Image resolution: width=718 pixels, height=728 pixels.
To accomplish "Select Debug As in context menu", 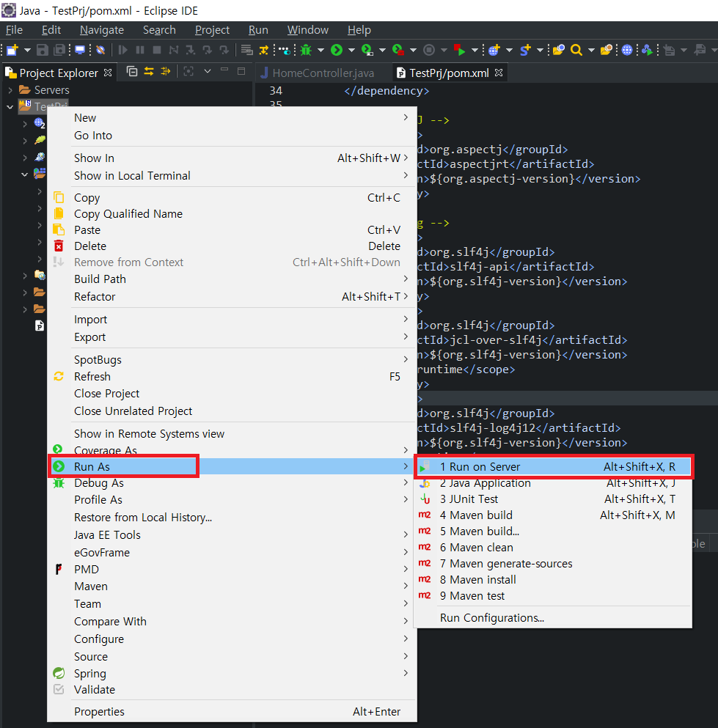I will (232, 483).
